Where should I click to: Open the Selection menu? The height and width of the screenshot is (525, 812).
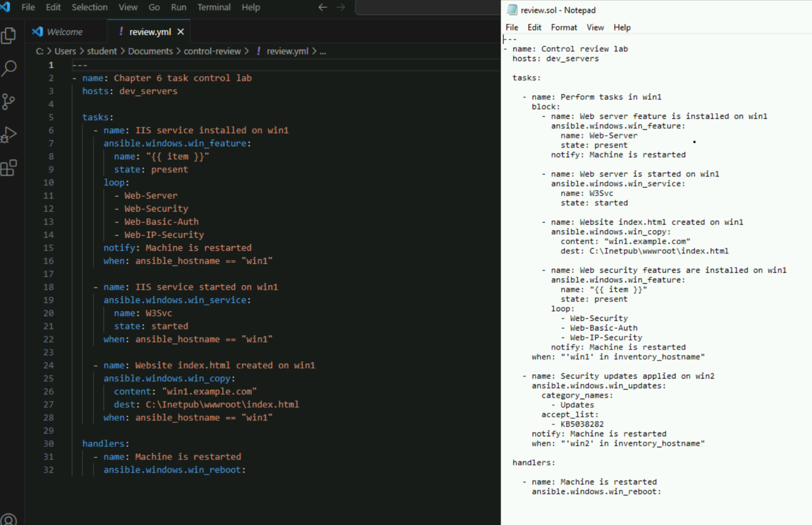click(89, 7)
